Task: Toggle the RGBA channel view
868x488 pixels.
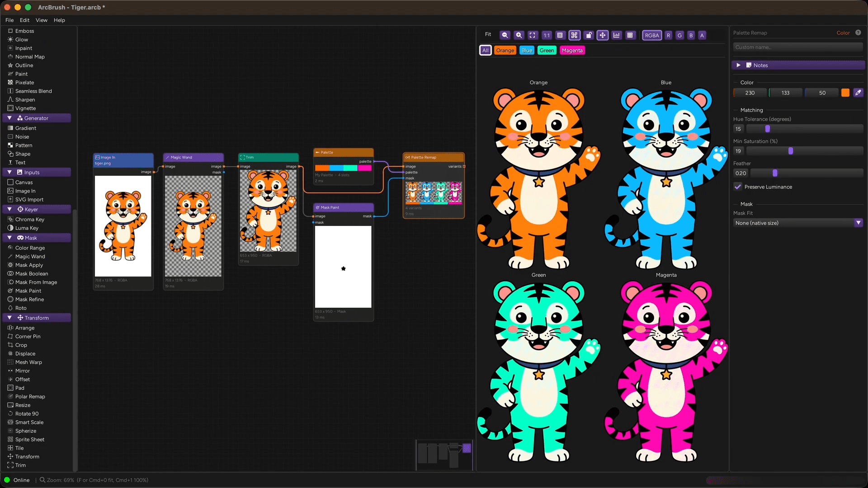Action: [x=652, y=35]
